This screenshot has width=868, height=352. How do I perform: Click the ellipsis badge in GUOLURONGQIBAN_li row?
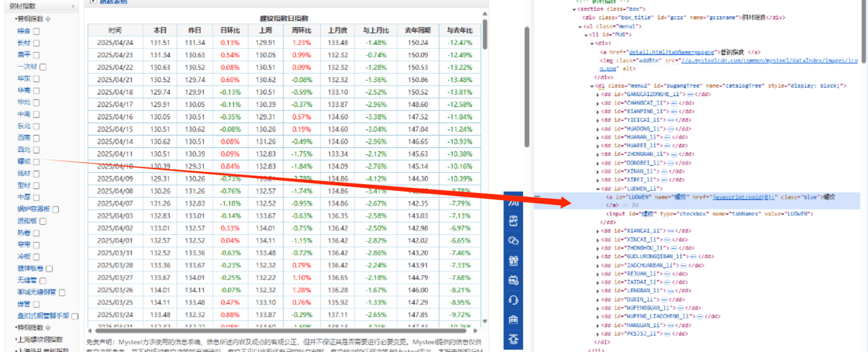(693, 256)
